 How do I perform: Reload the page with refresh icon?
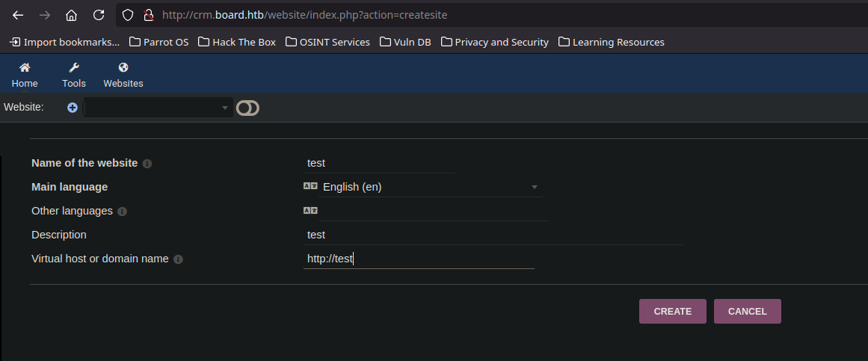(99, 15)
